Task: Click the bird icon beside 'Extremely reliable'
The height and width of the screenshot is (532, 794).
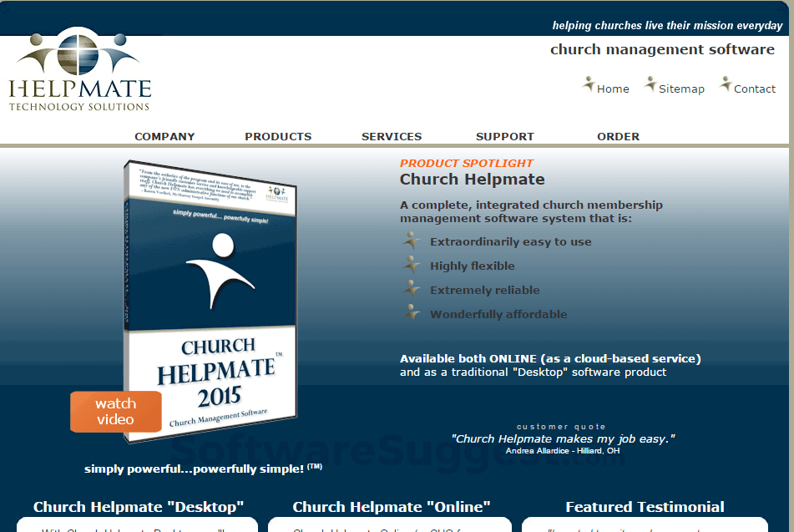Action: click(x=412, y=289)
